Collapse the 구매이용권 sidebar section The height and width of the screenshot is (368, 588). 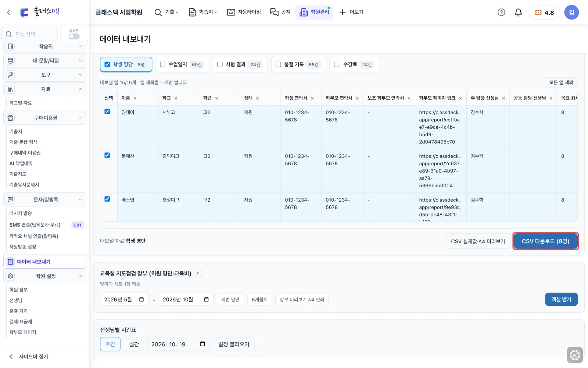tap(45, 118)
